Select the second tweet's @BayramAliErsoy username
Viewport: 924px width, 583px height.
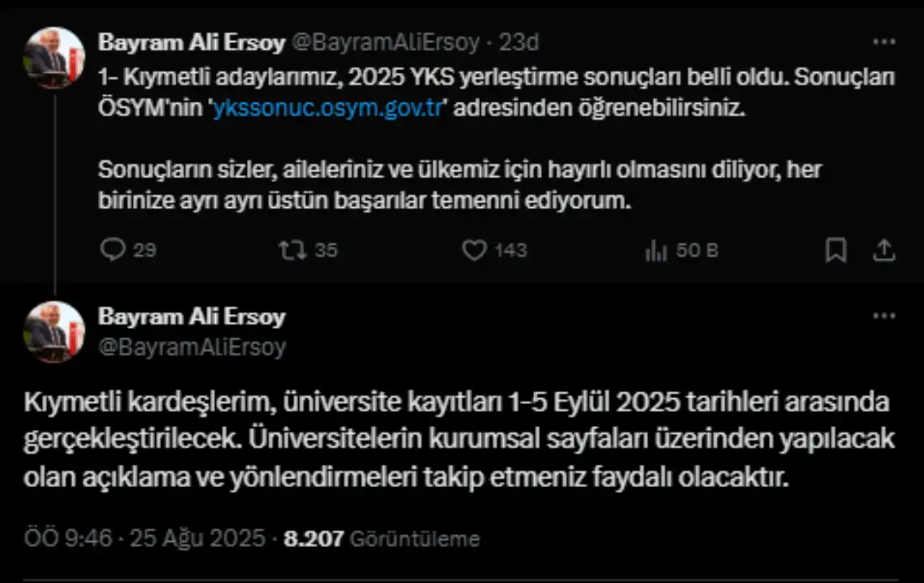[x=192, y=346]
